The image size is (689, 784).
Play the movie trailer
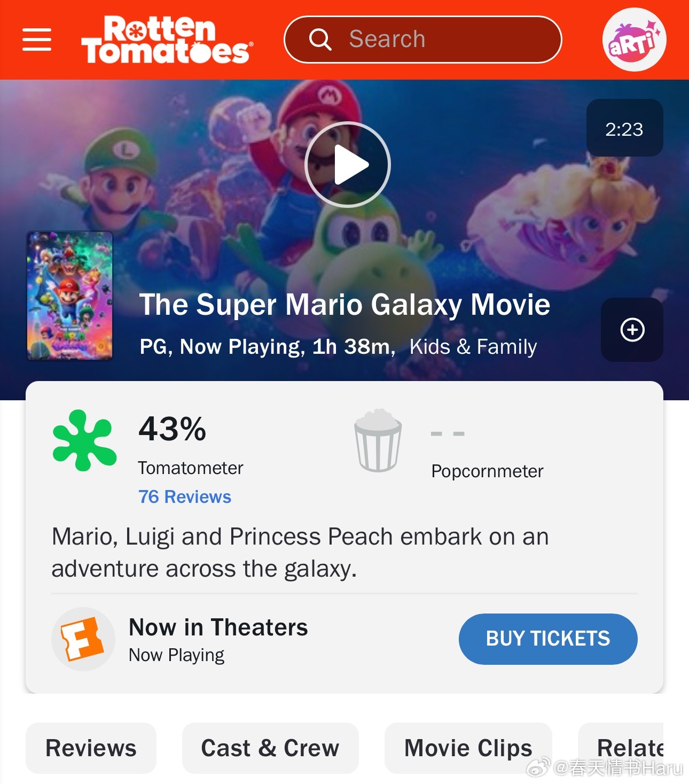pos(348,165)
